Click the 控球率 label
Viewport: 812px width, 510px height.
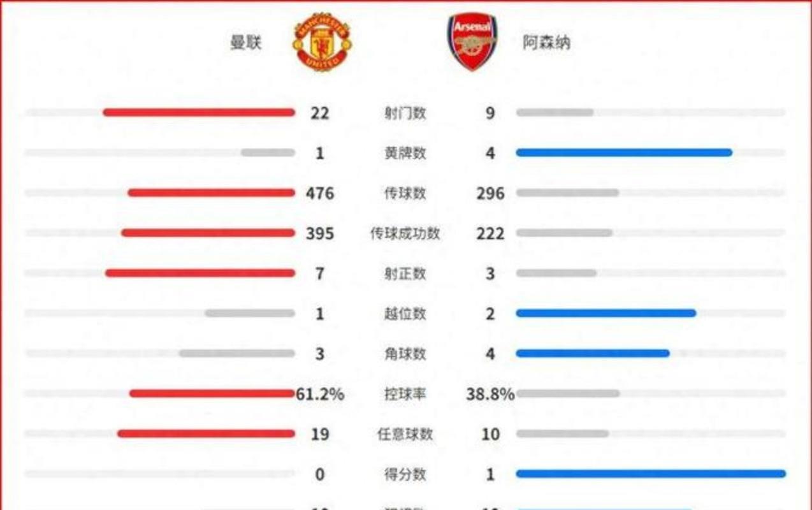point(405,394)
